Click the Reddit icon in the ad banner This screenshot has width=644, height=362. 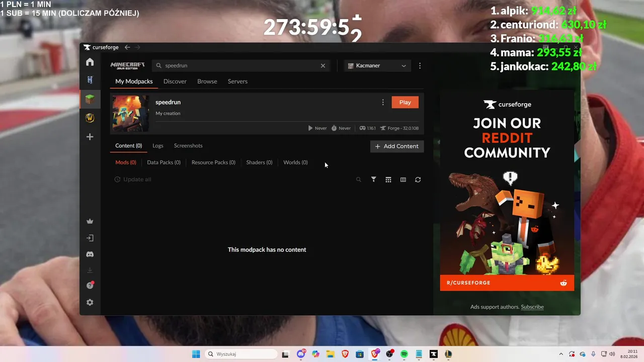point(563,283)
